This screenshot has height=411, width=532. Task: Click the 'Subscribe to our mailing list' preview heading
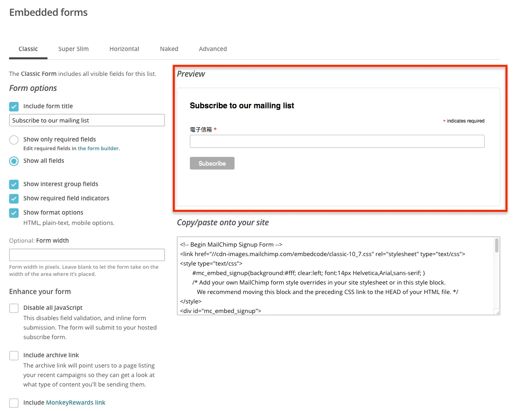point(242,106)
